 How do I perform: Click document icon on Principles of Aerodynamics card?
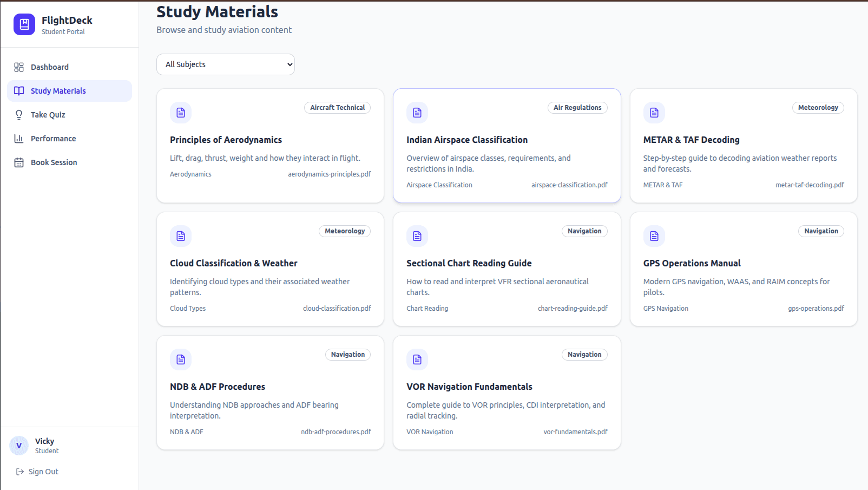click(x=181, y=113)
